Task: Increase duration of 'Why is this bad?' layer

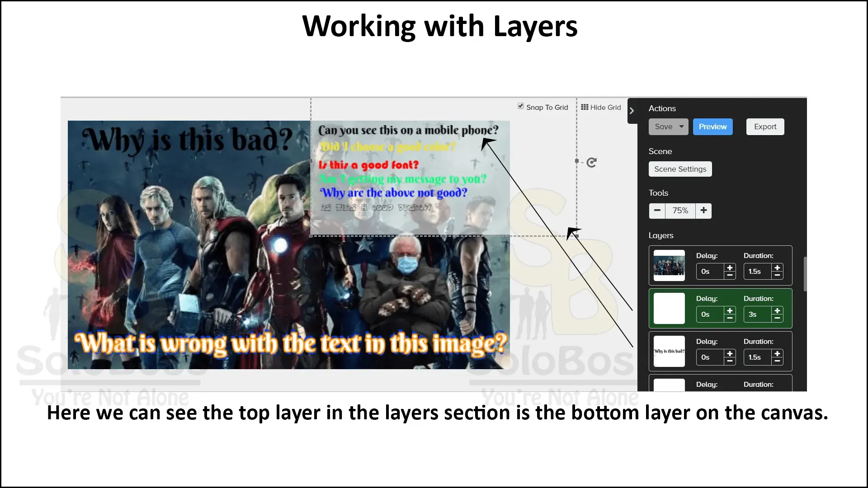Action: click(x=777, y=354)
